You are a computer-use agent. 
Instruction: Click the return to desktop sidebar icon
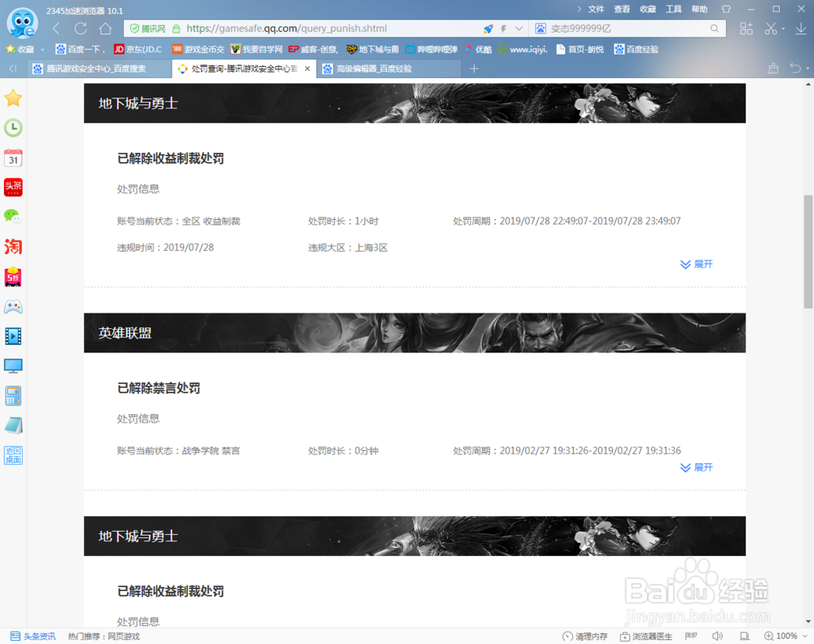click(13, 455)
